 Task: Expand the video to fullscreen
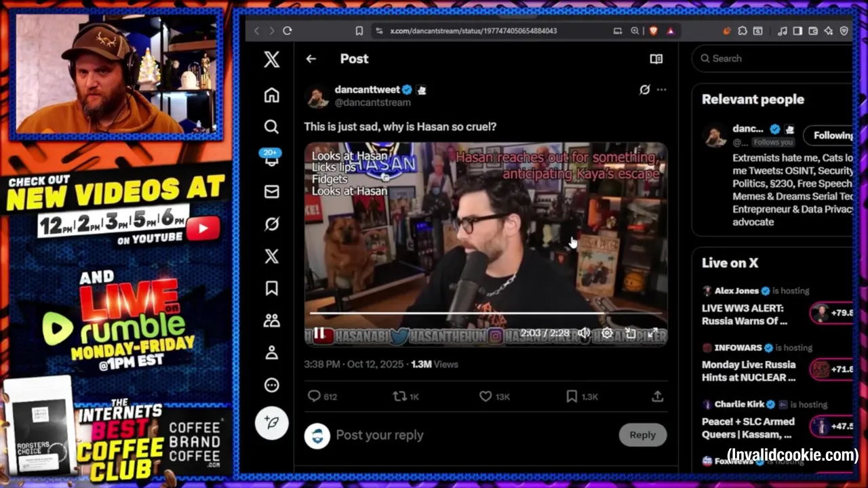pos(653,333)
